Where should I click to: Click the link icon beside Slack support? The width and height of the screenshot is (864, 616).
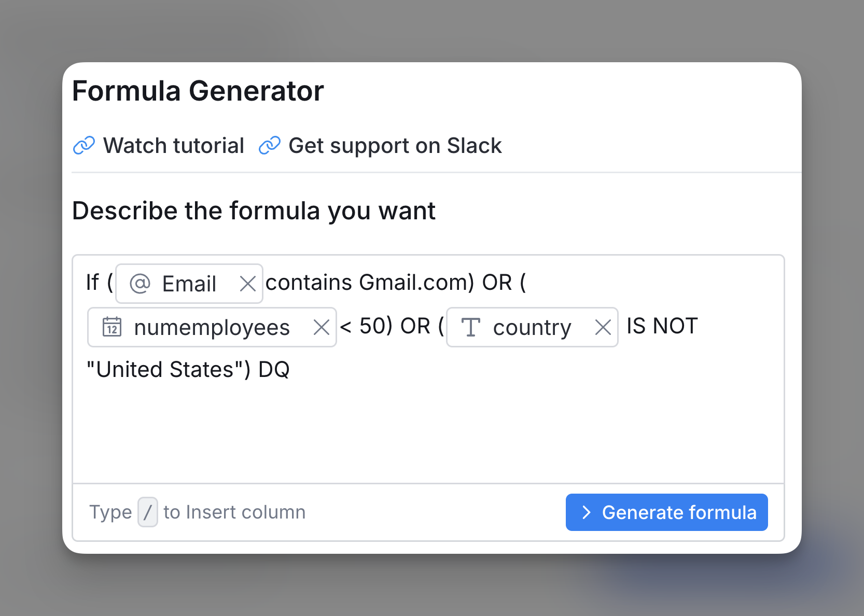click(x=270, y=146)
